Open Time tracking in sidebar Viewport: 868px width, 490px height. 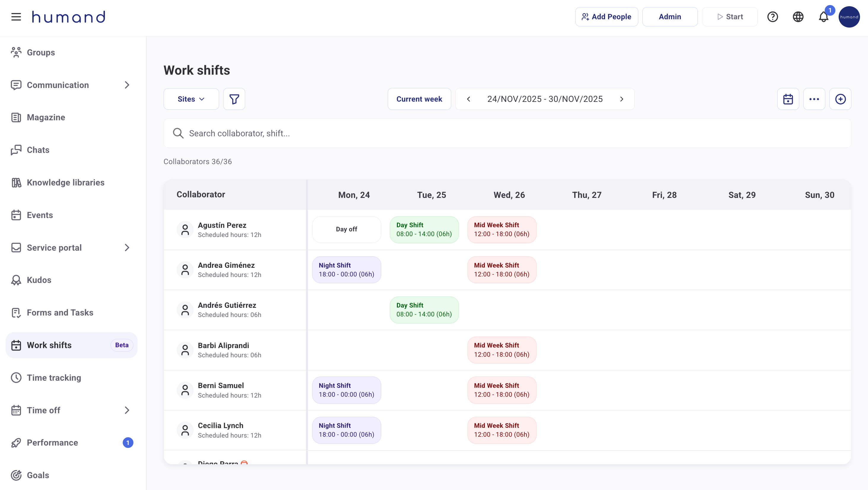(54, 377)
